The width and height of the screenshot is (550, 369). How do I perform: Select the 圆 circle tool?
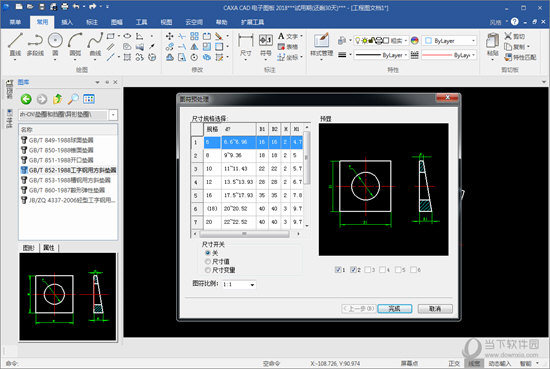(x=55, y=44)
